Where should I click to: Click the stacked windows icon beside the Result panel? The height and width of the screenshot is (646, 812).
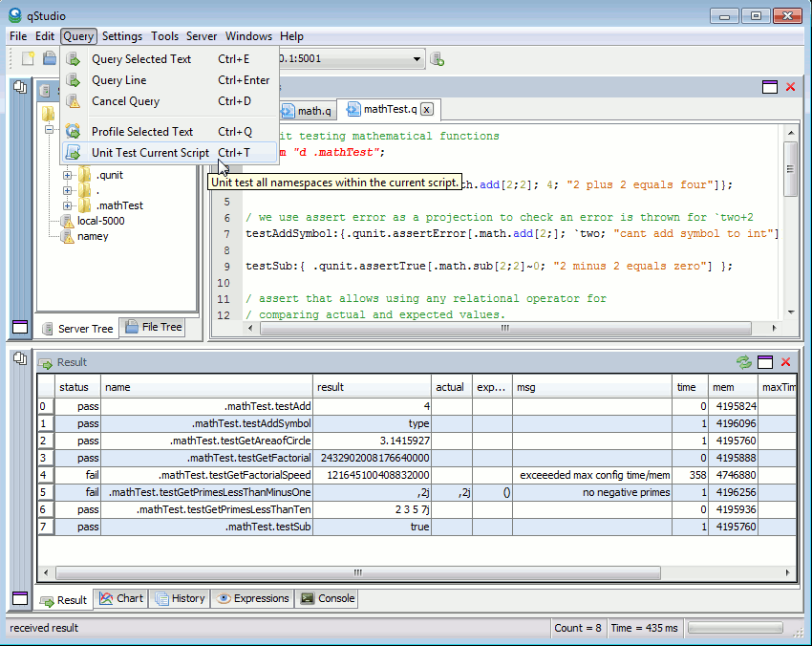(x=20, y=358)
